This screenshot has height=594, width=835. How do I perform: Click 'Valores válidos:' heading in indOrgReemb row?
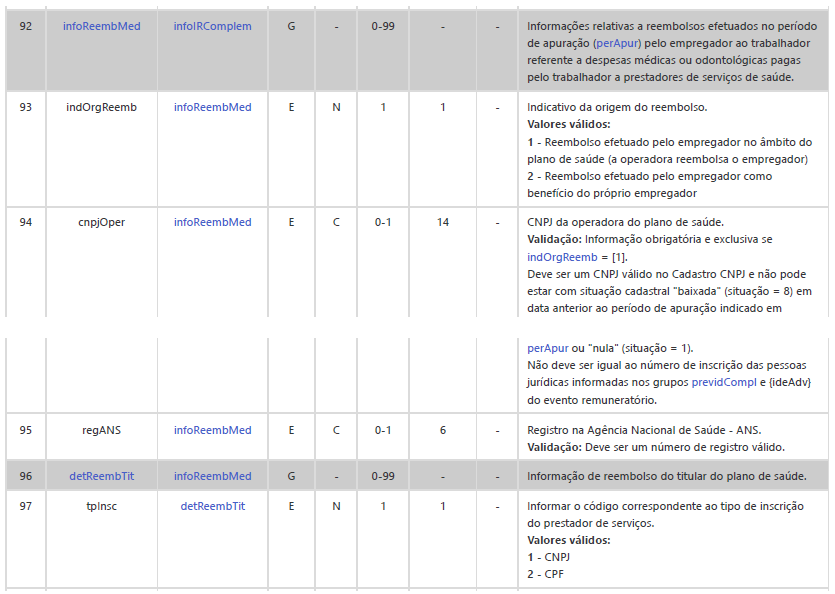tap(569, 124)
